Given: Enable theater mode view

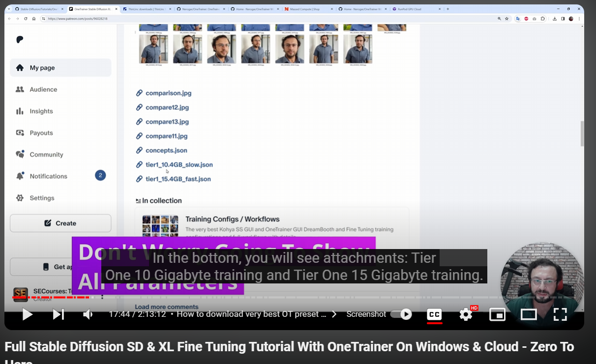Looking at the screenshot, I should click(529, 314).
